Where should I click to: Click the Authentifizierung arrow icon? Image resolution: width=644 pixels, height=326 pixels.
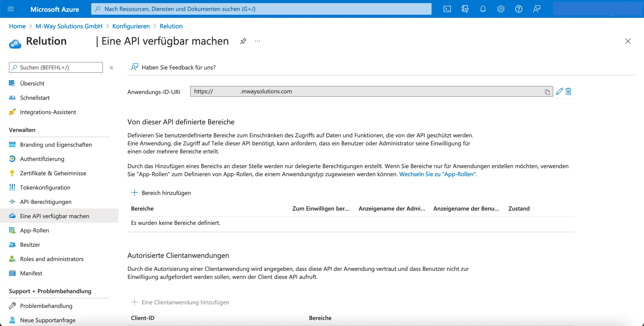tap(12, 159)
